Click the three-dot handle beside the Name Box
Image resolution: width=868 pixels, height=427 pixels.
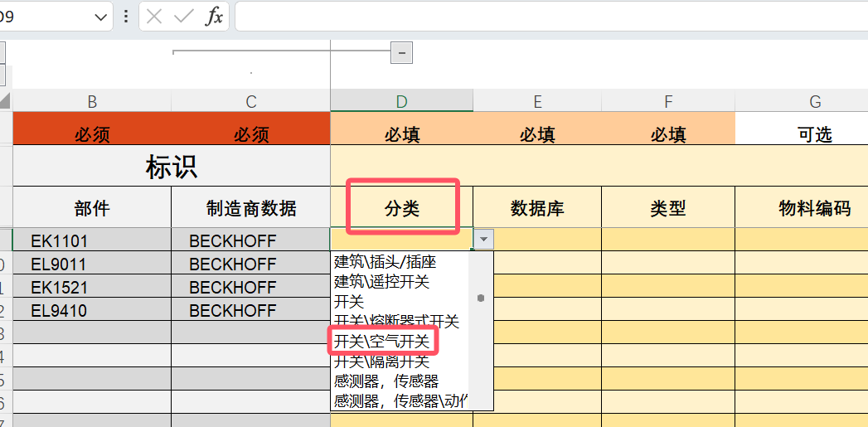pos(126,17)
